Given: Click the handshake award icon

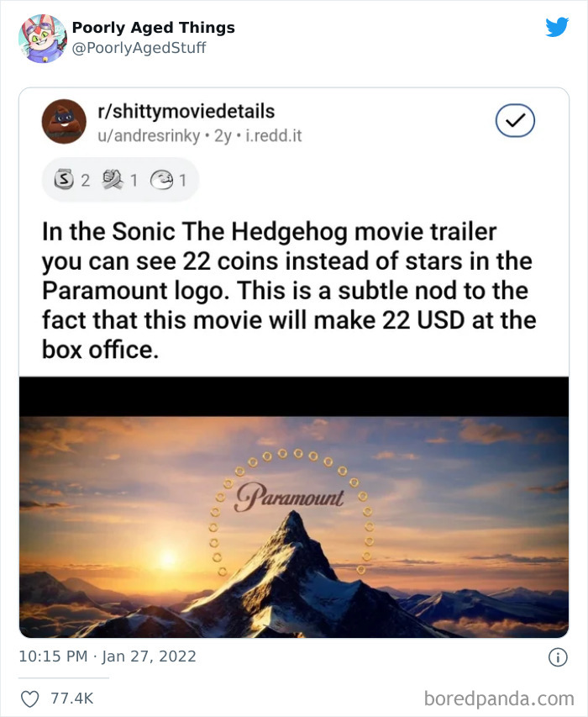Looking at the screenshot, I should coord(113,179).
